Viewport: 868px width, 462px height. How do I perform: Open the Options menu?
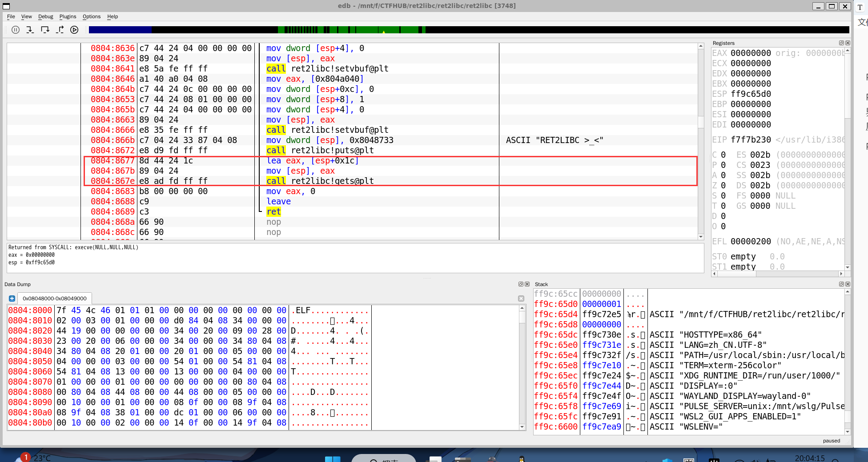92,16
